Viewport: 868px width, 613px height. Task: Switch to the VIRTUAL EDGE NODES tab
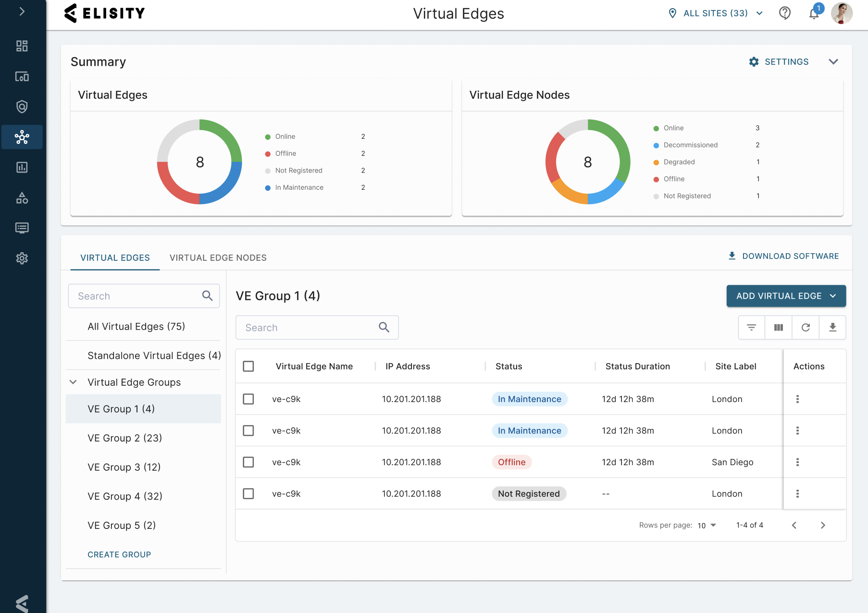pos(218,258)
